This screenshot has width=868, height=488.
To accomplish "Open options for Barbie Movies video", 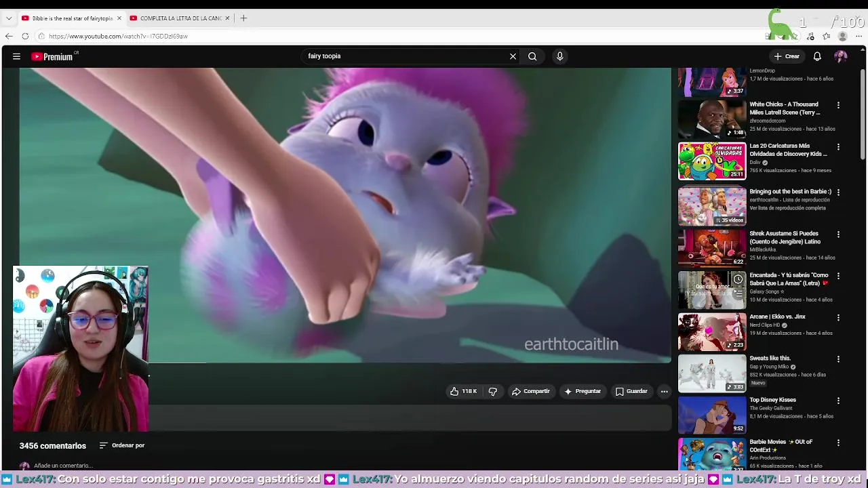I will click(838, 443).
